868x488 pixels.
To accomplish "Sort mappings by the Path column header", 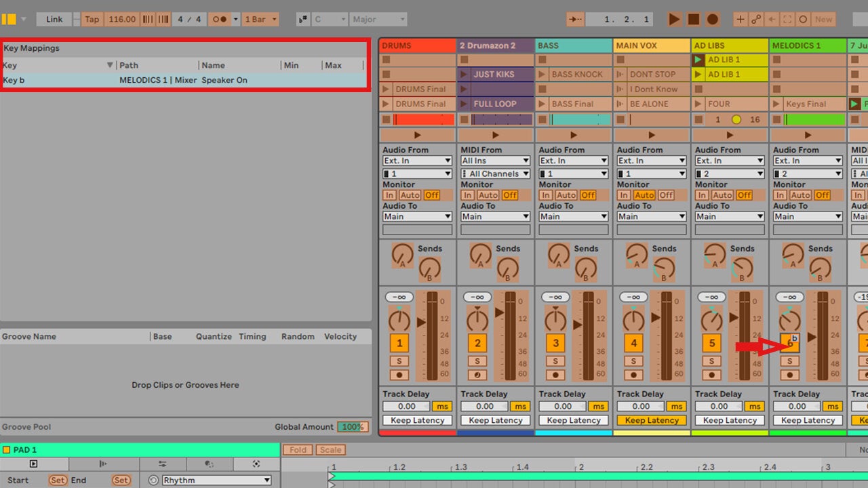I will click(157, 65).
